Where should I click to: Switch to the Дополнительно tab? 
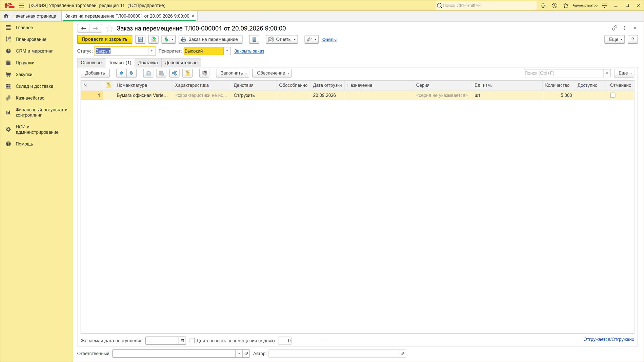[x=181, y=63]
